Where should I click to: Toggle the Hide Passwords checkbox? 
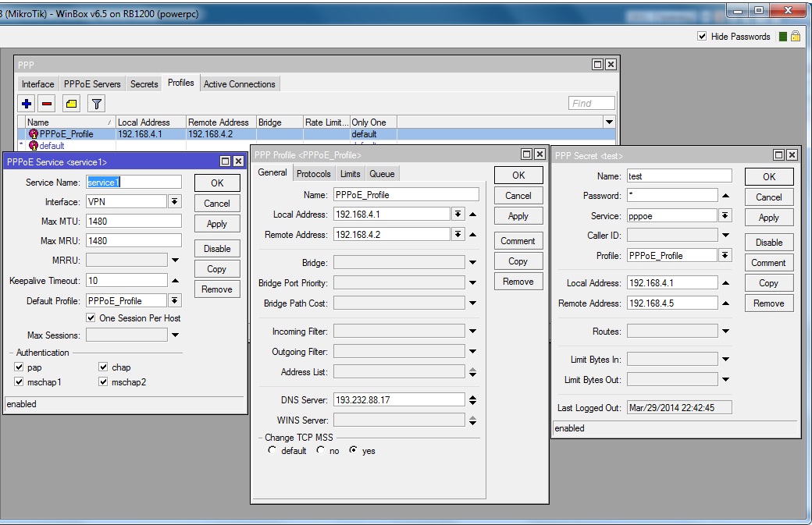tap(702, 37)
